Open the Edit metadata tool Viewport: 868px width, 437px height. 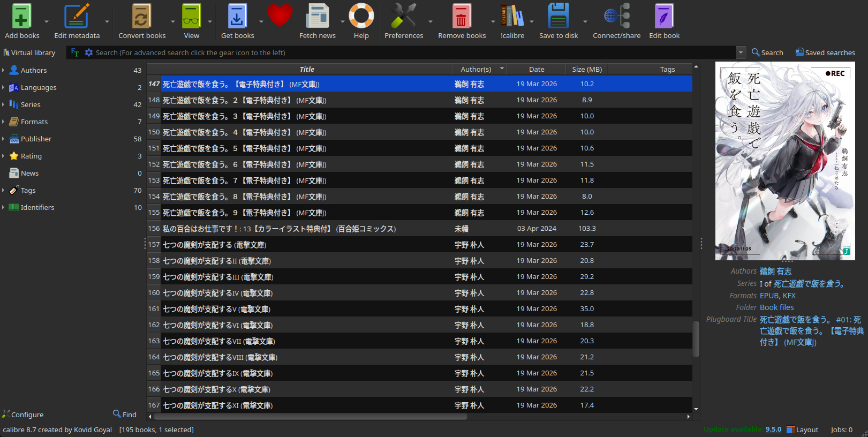point(77,16)
